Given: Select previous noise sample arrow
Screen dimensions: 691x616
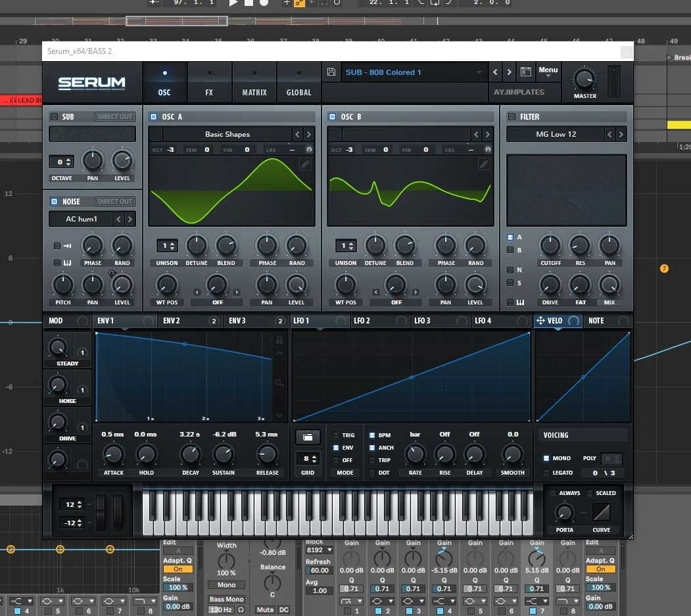Looking at the screenshot, I should tap(118, 219).
